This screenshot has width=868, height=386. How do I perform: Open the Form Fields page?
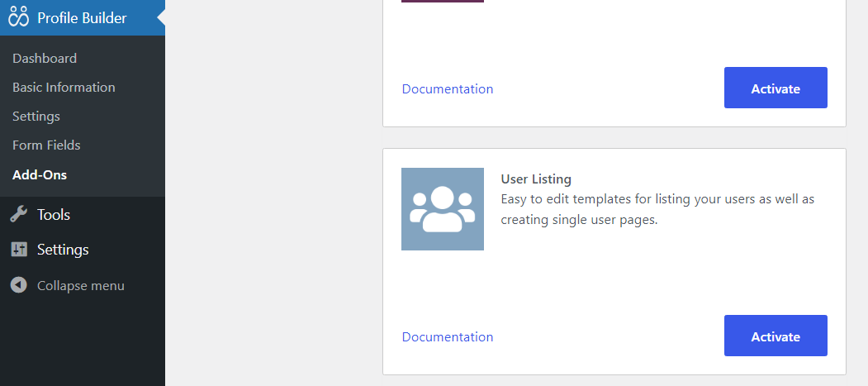46,145
